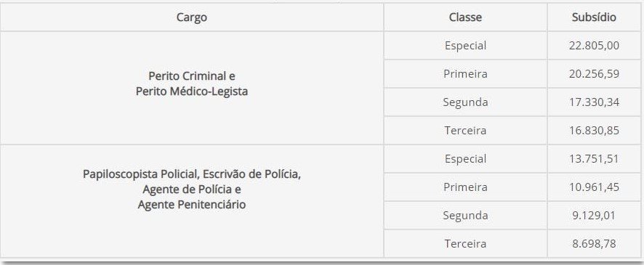Click the 9.129,01 subsidy value
Screen dimensions: 644x265
pyautogui.click(x=594, y=216)
